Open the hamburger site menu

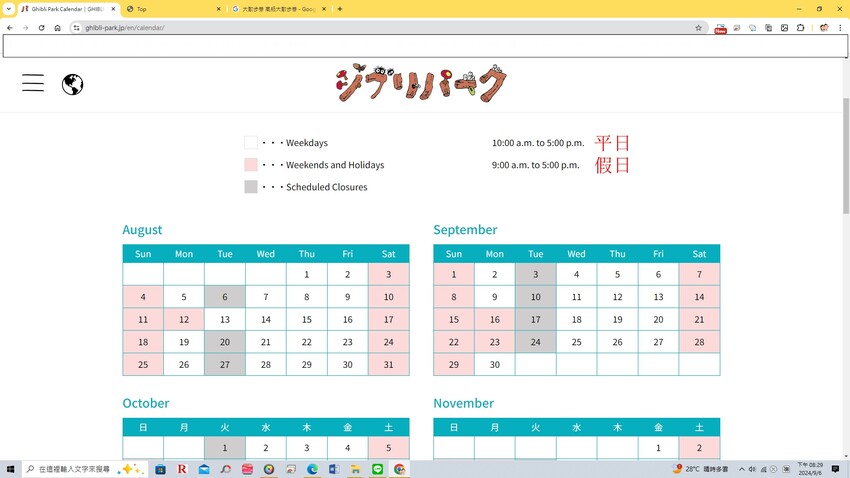pyautogui.click(x=33, y=83)
